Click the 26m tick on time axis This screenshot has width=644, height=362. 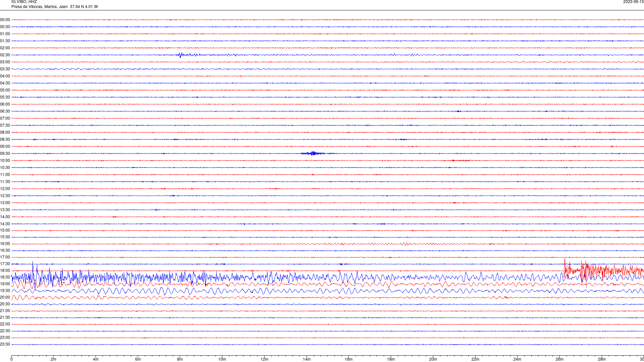pos(559,359)
